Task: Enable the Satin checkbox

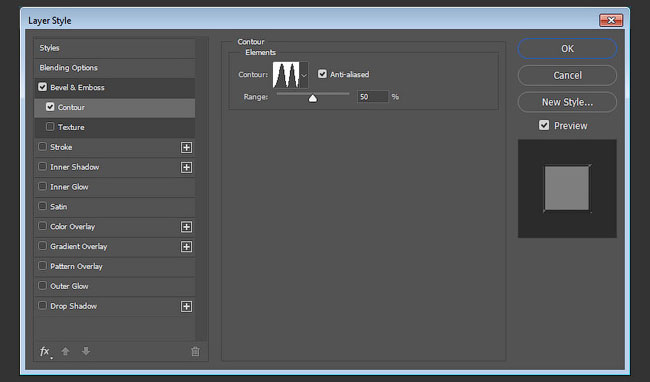Action: [42, 206]
